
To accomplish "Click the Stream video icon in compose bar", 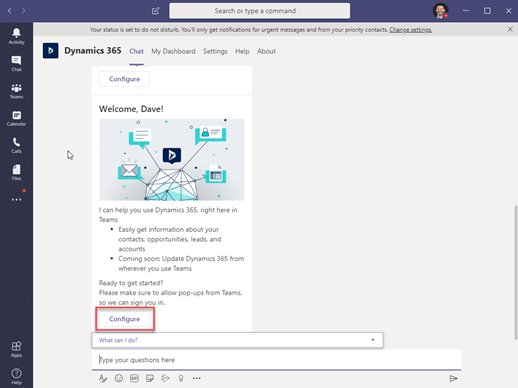I will point(165,378).
